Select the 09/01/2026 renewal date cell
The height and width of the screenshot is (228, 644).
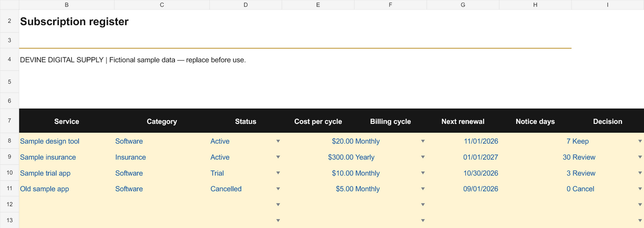(x=463, y=189)
